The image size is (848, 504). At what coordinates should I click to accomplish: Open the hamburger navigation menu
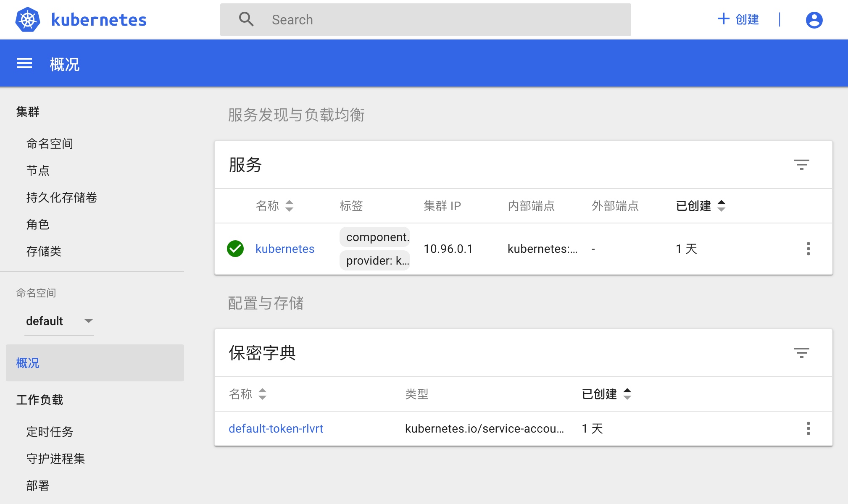24,63
